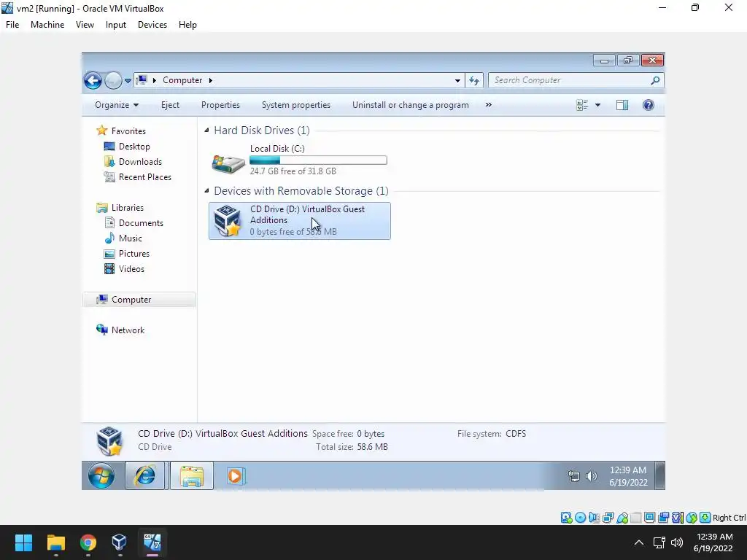Select the CD Drive (D:) VirtualBox Guest Additions
Viewport: 747px width, 560px height.
[300, 220]
